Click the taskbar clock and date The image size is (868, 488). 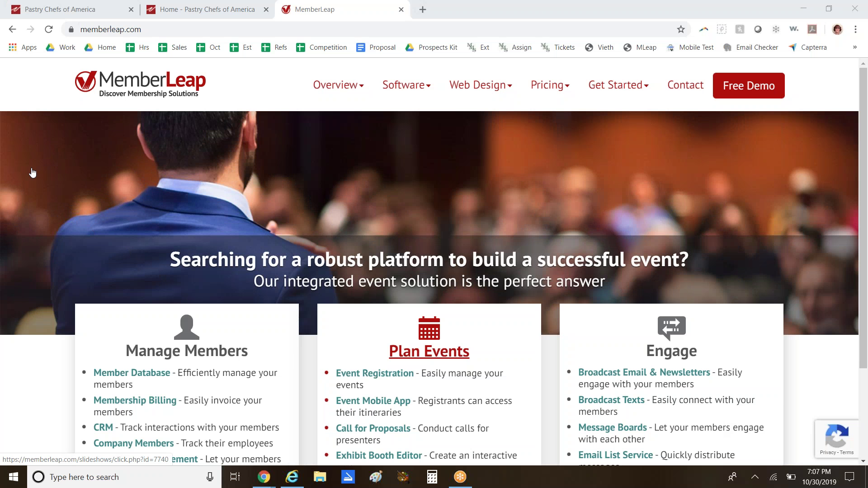click(x=819, y=477)
